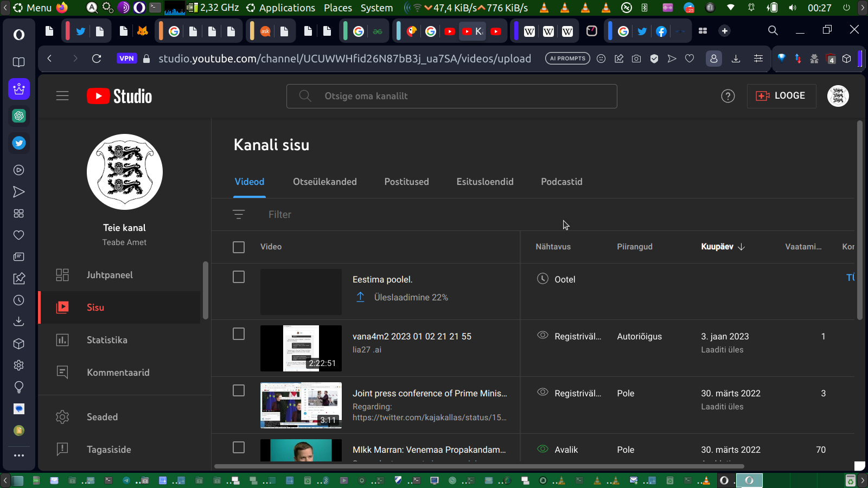868x488 pixels.
Task: Click Tagasiside feedback in sidebar
Action: pyautogui.click(x=108, y=450)
